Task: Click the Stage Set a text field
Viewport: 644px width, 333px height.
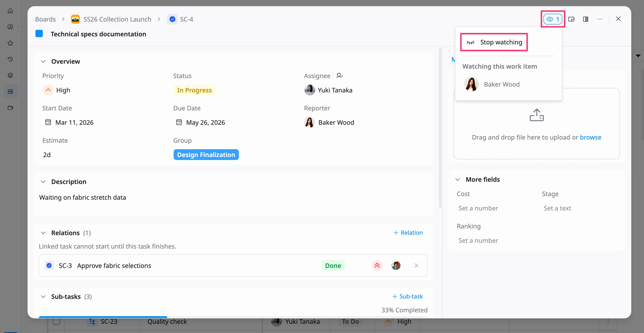Action: click(557, 208)
